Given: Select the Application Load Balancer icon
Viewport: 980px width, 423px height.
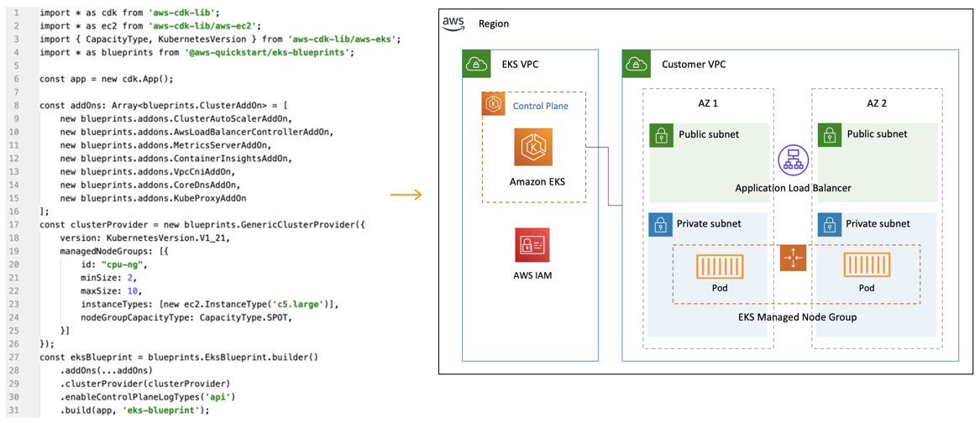Looking at the screenshot, I should pyautogui.click(x=793, y=159).
